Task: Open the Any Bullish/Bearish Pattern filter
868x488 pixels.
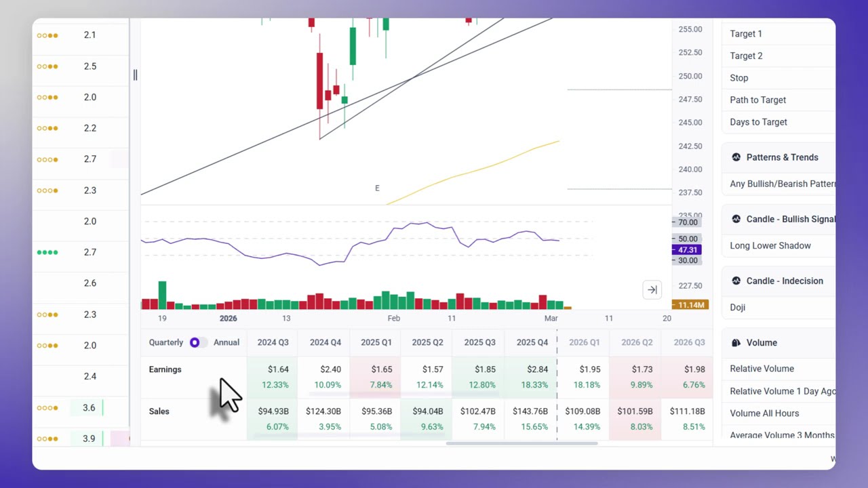Action: click(782, 184)
